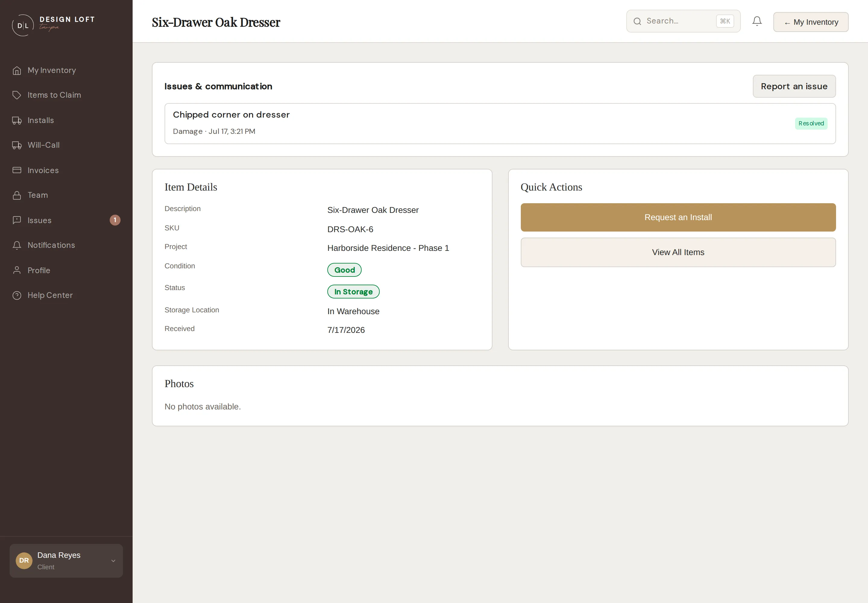
Task: Expand the Dana Reyes account menu chevron
Action: coord(113,561)
